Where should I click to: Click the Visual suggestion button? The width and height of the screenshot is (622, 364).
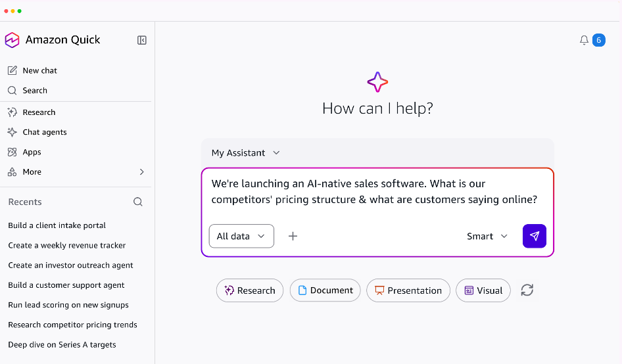(483, 290)
